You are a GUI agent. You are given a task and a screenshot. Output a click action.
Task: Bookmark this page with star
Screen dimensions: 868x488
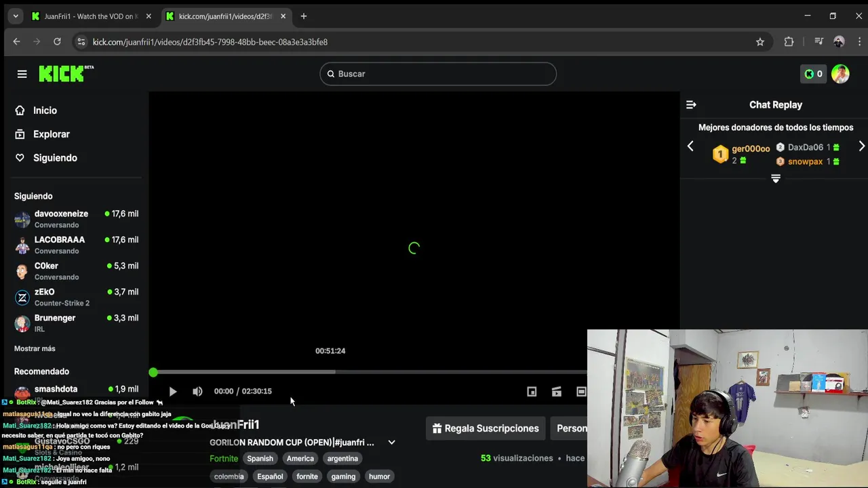760,42
